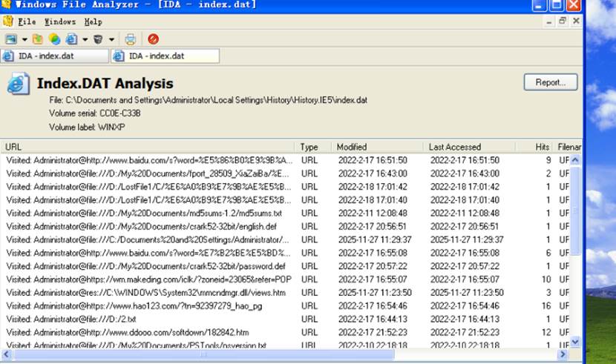This screenshot has height=364, width=616.
Task: Click the Hits value 16
Action: pos(546,306)
